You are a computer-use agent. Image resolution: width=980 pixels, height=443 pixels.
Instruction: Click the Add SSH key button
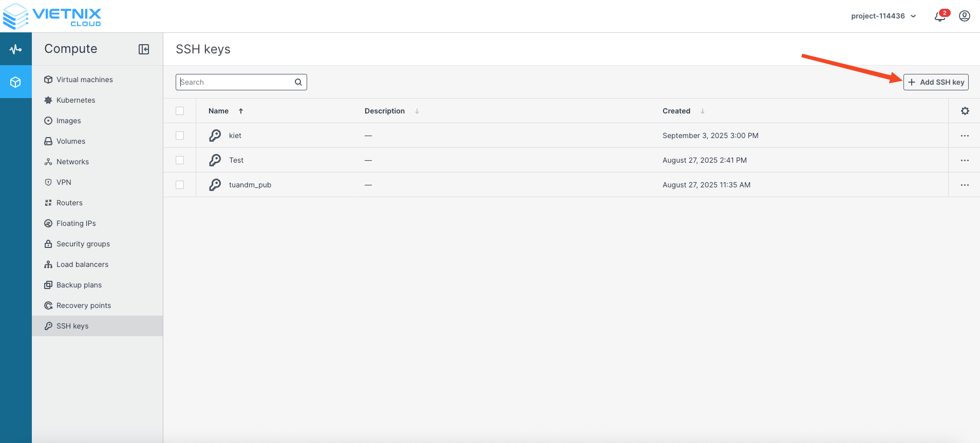936,82
